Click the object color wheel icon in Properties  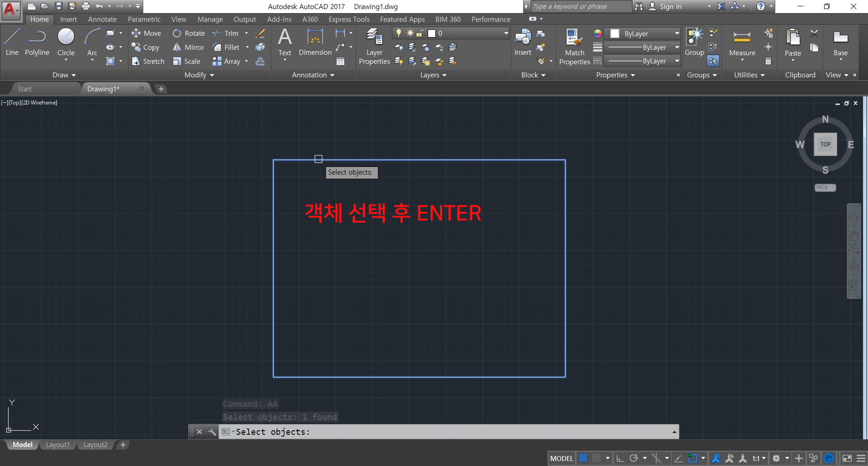(x=597, y=33)
